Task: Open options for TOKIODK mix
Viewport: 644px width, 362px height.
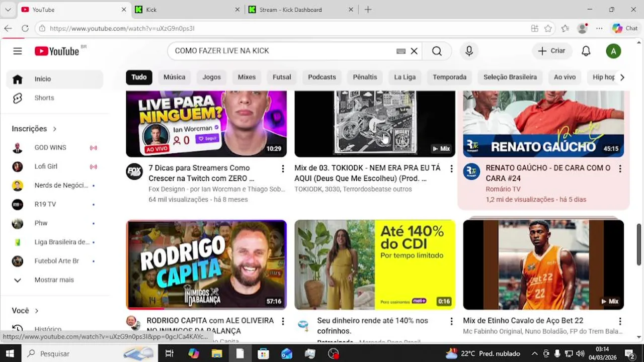Action: [x=451, y=169]
